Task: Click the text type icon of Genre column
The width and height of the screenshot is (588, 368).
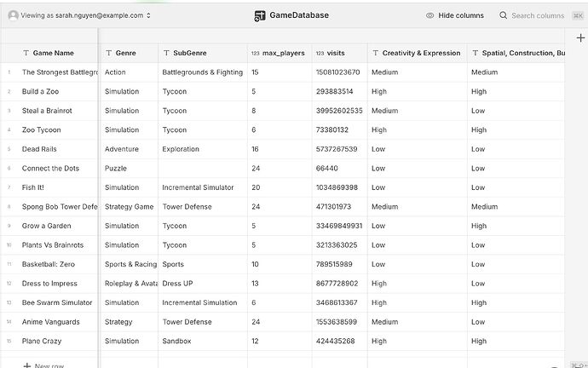Action: click(x=109, y=53)
